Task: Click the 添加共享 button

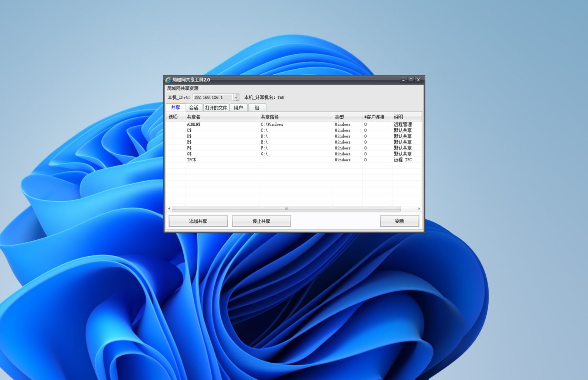Action: (198, 221)
